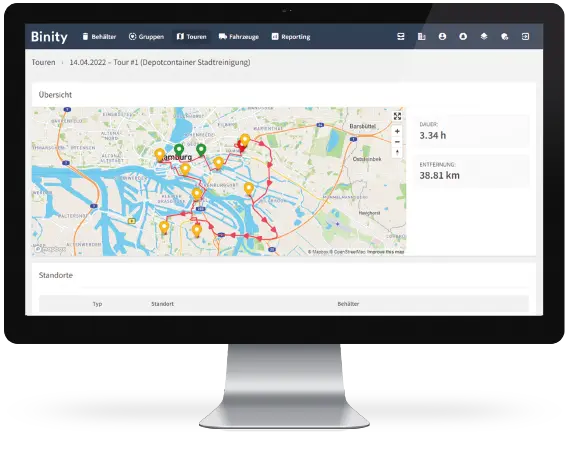Click the Dauer value 3.34 h
568x468 pixels.
(433, 135)
